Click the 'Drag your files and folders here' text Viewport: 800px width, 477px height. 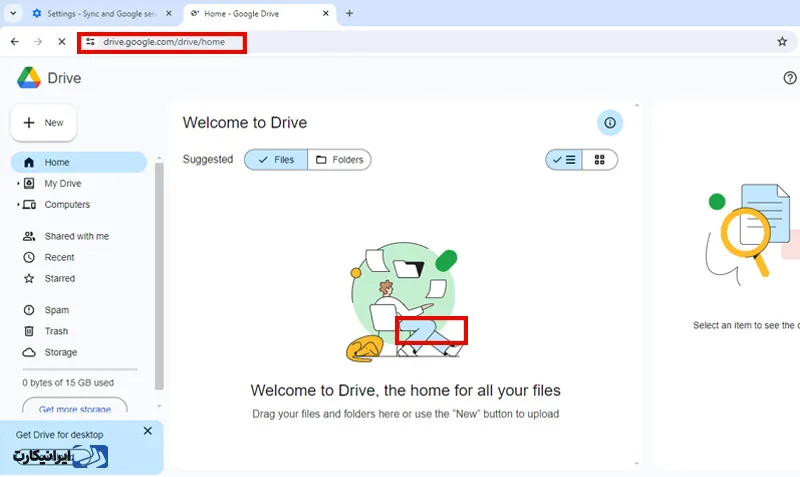point(406,414)
